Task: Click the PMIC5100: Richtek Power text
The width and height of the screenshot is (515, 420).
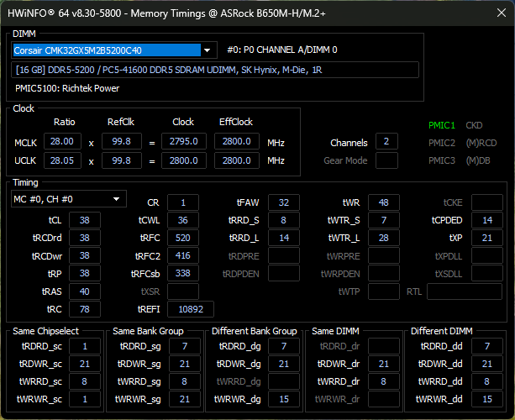Action: tap(67, 88)
